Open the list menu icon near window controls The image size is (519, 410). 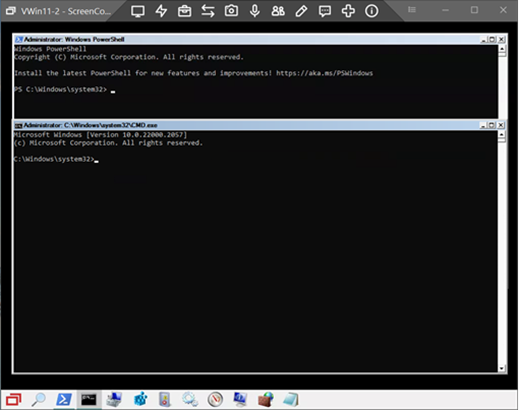click(412, 10)
